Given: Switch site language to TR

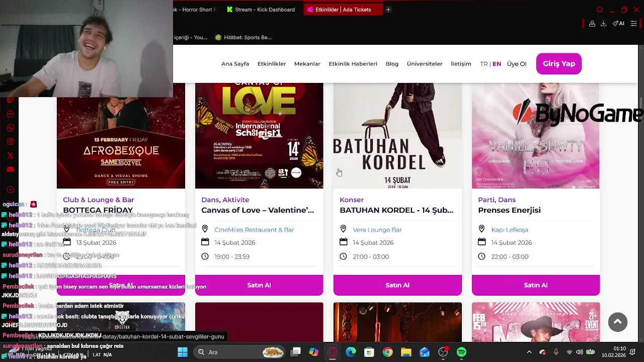Looking at the screenshot, I should 484,64.
